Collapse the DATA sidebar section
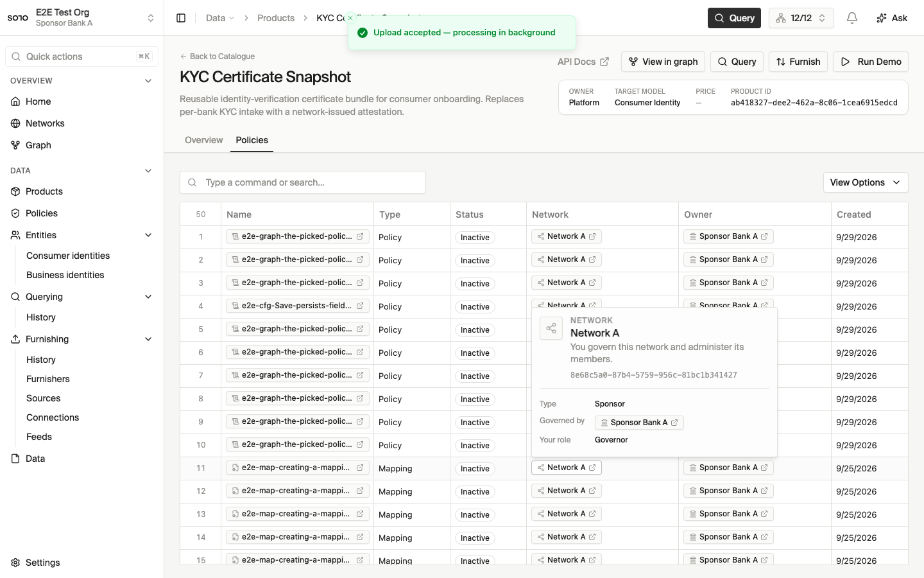Viewport: 924px width, 578px height. click(148, 171)
